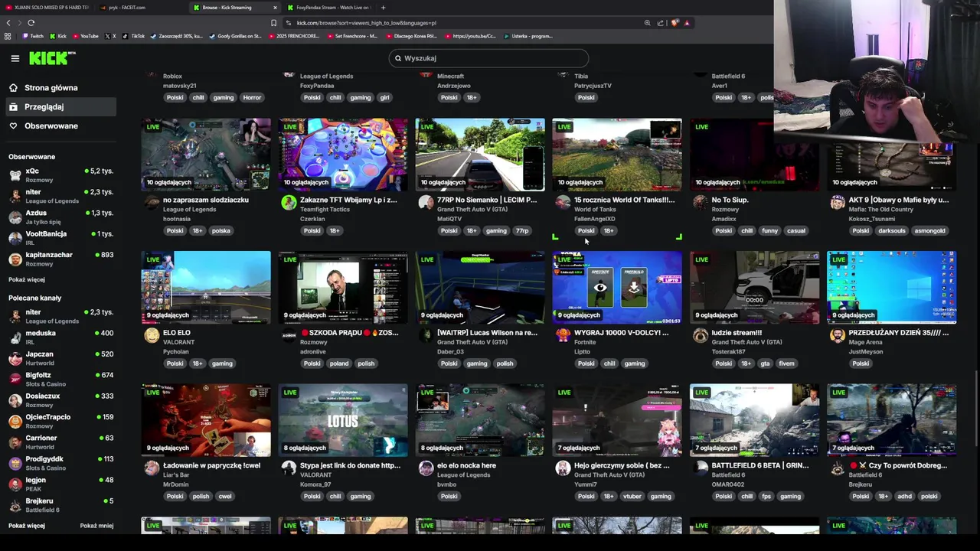Open OjciecTrapcio channel in sidebar
Image resolution: width=980 pixels, height=551 pixels.
[60, 421]
